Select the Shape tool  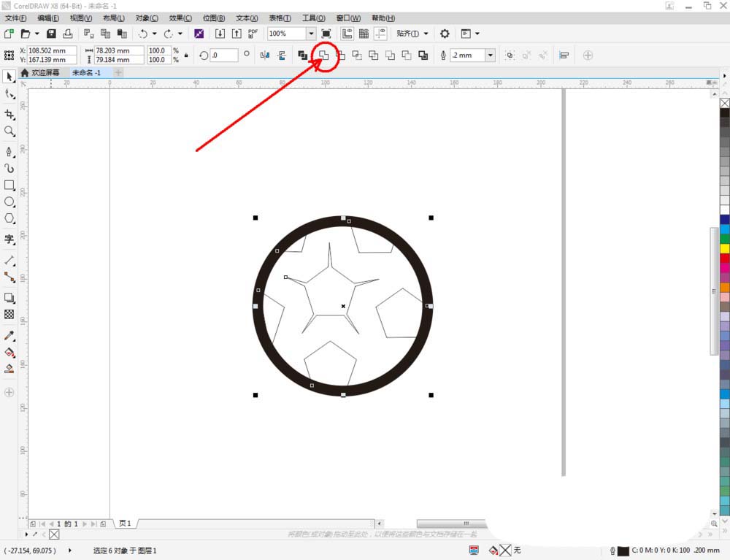click(9, 94)
